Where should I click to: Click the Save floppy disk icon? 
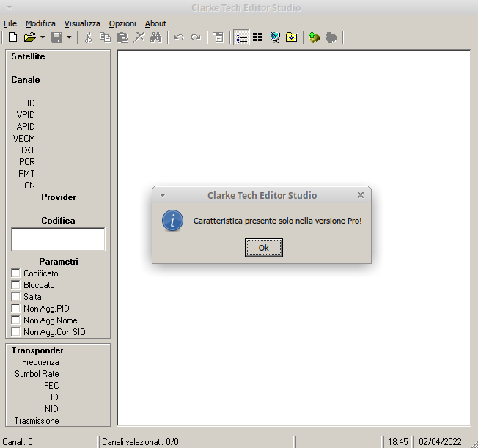pos(56,37)
